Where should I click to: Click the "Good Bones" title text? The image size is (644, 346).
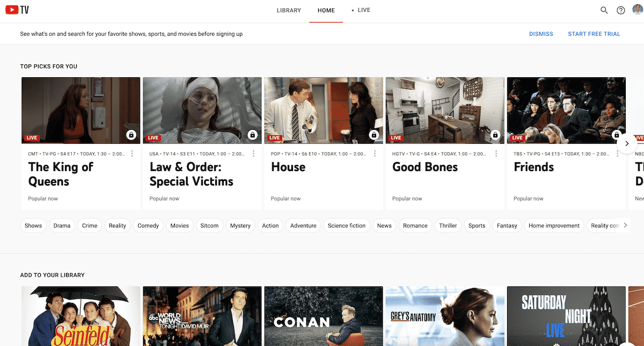pos(425,167)
